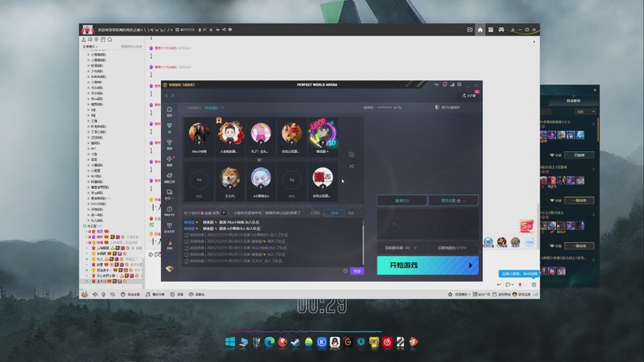The height and width of the screenshot is (362, 644).
Task: Click the video icon in YY title bar
Action: point(469,30)
